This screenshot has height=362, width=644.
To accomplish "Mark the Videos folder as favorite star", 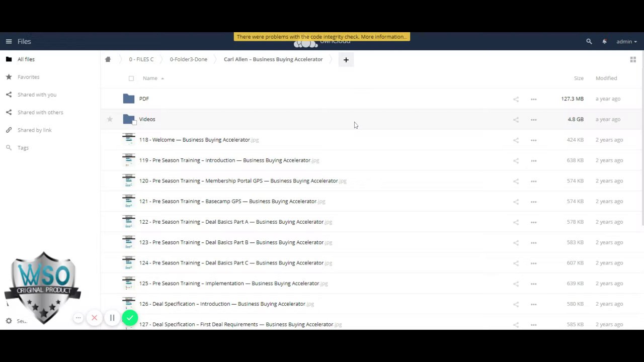I will coord(110,120).
